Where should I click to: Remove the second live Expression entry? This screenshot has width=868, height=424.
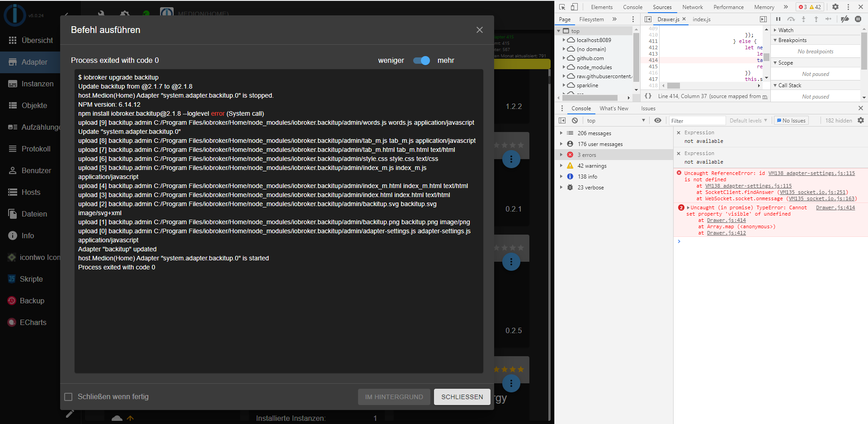(x=678, y=153)
